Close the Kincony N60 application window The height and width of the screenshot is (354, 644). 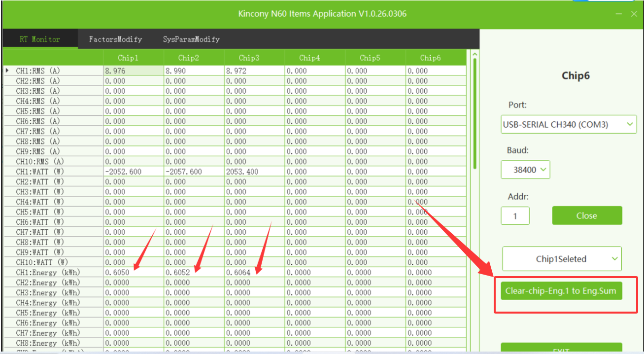(x=634, y=14)
